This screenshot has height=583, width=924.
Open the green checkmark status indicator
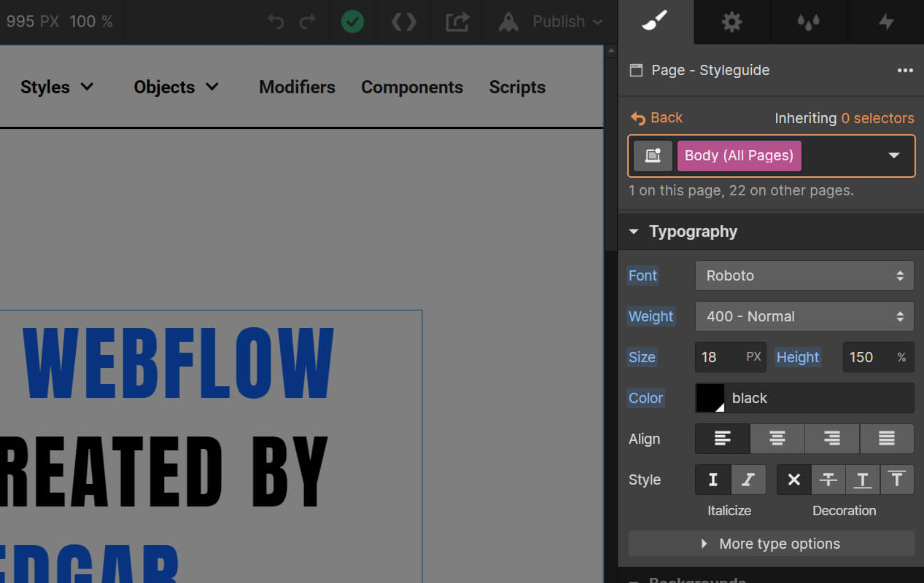coord(352,22)
